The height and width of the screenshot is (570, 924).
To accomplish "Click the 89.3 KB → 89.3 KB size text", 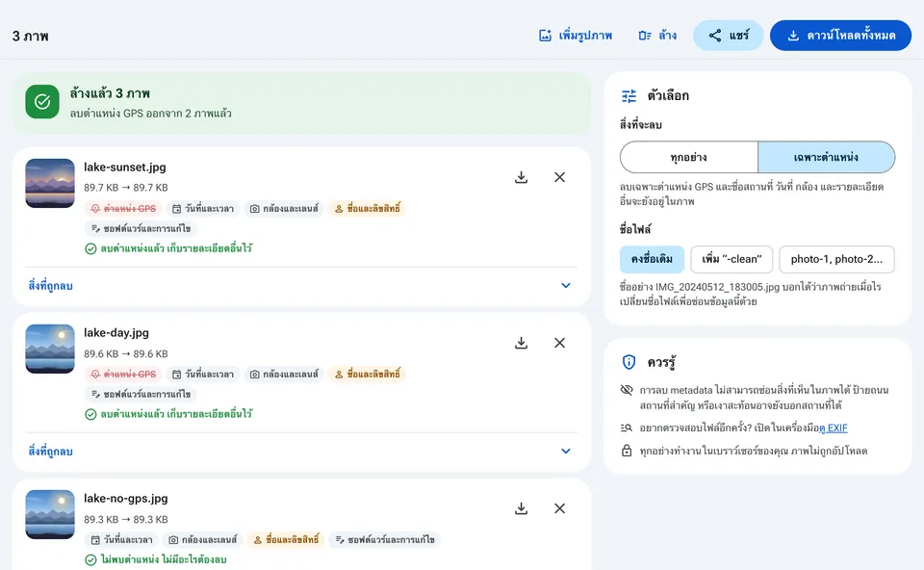I will [125, 519].
